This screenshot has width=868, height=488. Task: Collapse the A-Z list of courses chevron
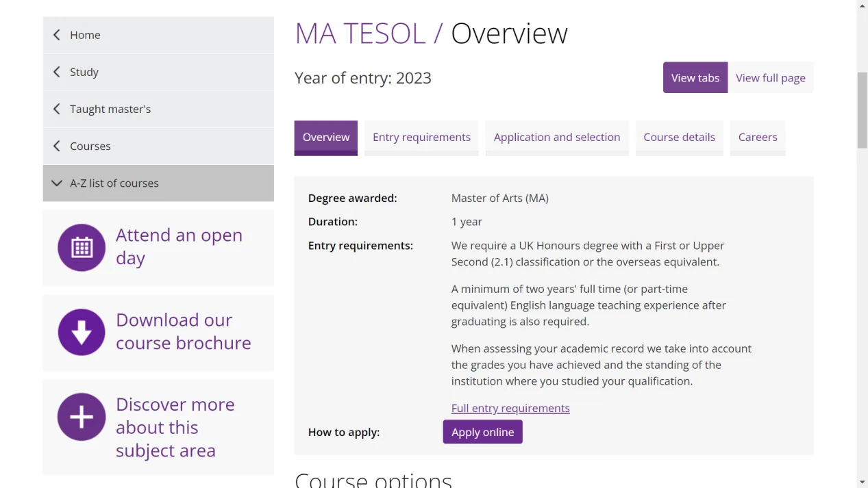(x=57, y=183)
